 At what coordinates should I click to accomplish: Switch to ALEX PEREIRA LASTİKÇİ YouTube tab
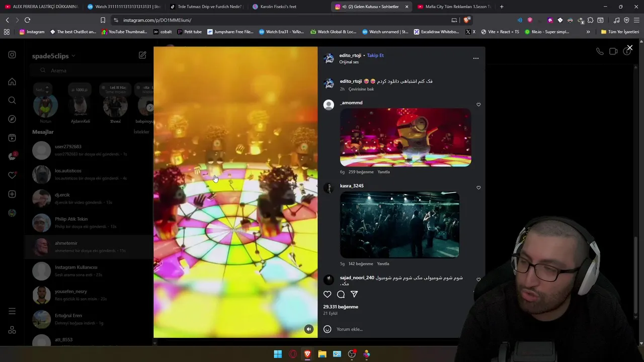pos(41,7)
